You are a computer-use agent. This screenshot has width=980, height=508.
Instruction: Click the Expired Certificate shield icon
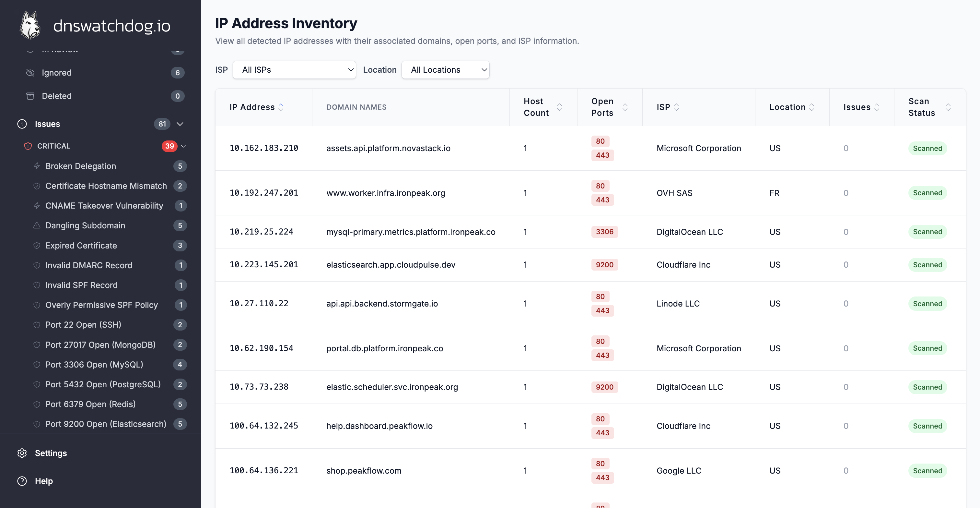(x=37, y=245)
